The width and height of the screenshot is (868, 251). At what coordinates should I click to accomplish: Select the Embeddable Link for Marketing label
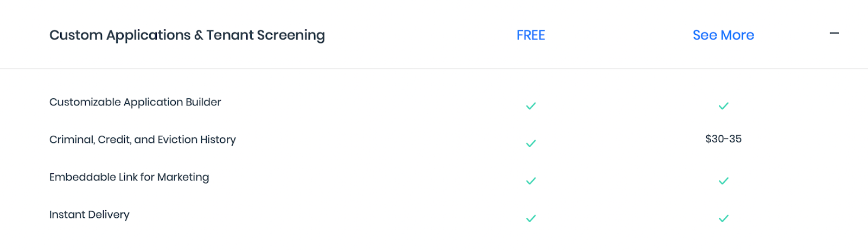click(x=129, y=177)
